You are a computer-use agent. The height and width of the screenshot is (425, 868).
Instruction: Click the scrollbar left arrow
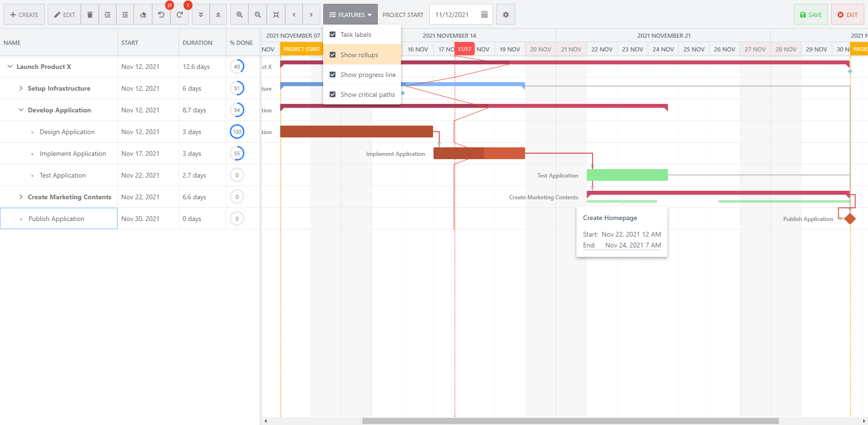[x=266, y=421]
